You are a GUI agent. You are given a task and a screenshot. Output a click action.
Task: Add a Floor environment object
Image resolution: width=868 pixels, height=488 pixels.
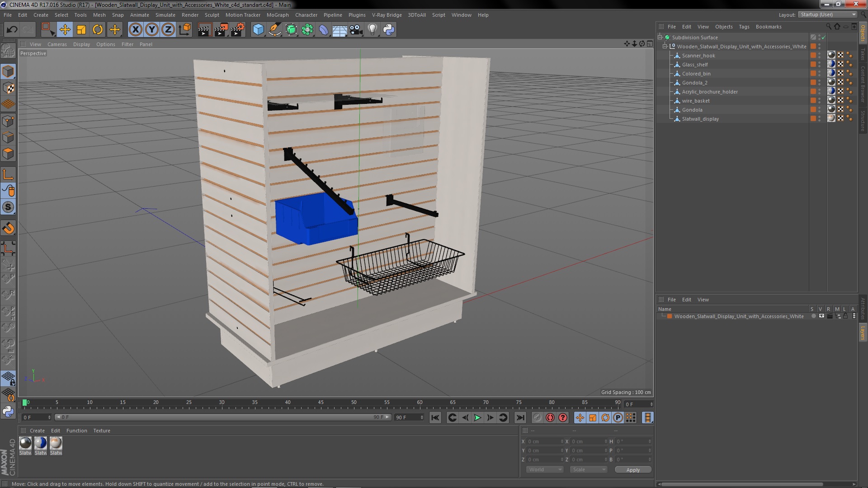pos(340,30)
